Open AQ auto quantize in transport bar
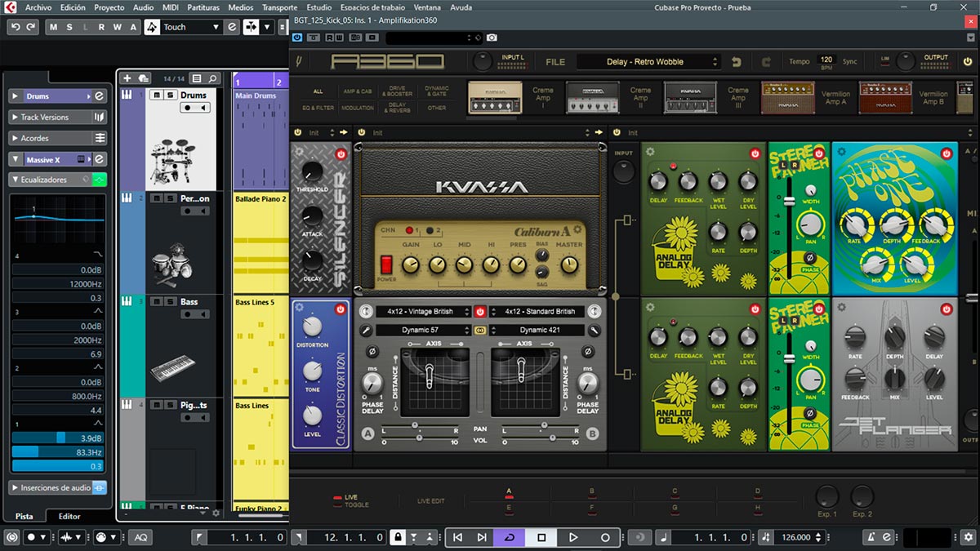The height and width of the screenshot is (551, 980). tap(140, 537)
